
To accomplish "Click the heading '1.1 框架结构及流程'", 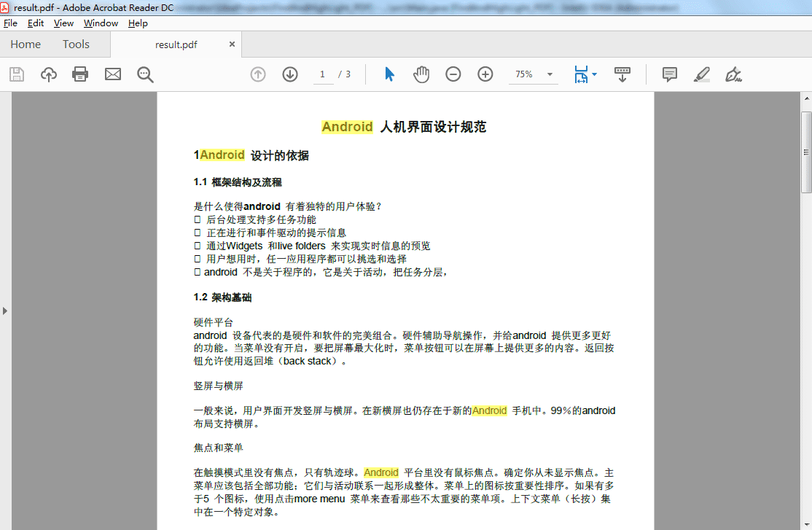I will click(238, 182).
